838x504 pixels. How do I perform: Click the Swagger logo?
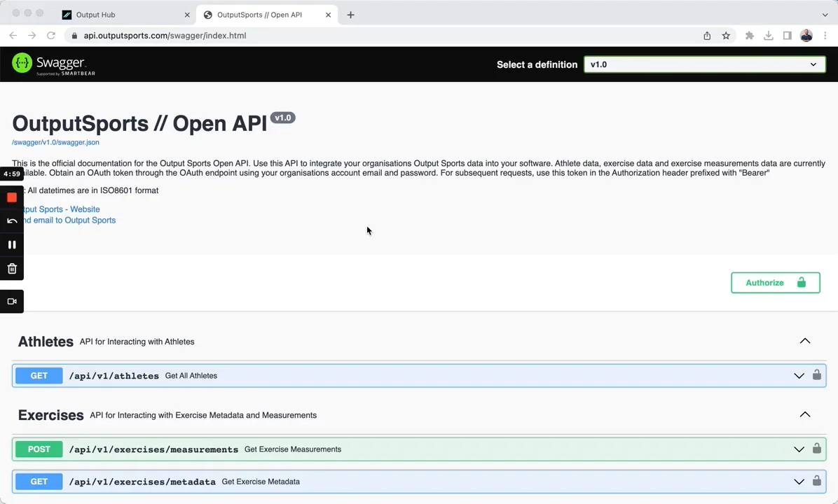coord(53,64)
